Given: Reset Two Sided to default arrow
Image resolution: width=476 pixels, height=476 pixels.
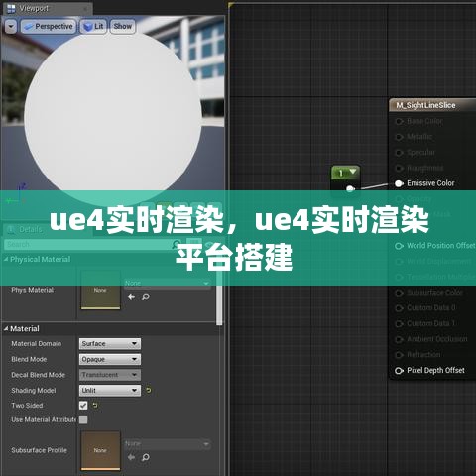Looking at the screenshot, I should (x=95, y=406).
